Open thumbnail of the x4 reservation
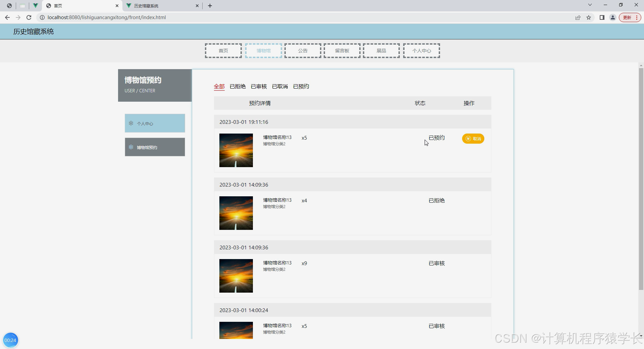This screenshot has width=644, height=349. pyautogui.click(x=236, y=213)
